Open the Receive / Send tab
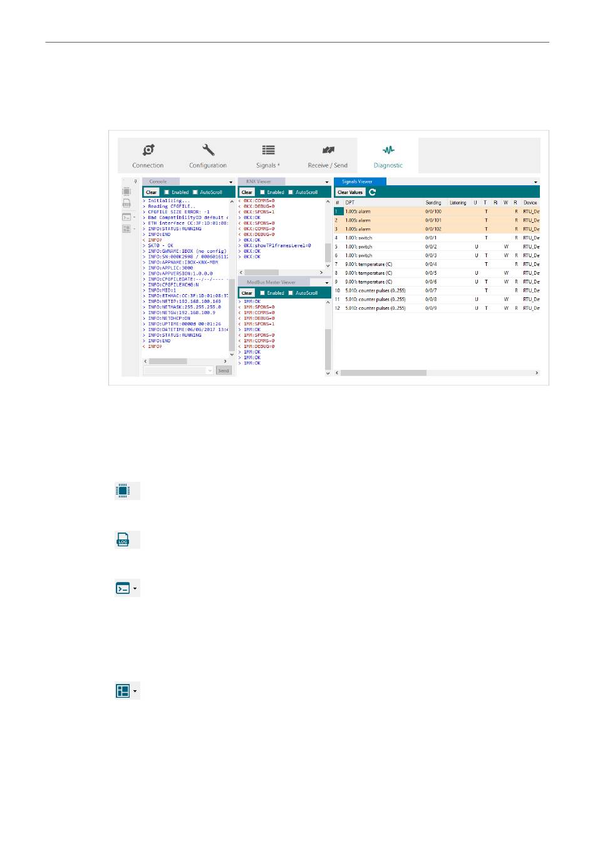This screenshot has height=868, width=595. (328, 156)
